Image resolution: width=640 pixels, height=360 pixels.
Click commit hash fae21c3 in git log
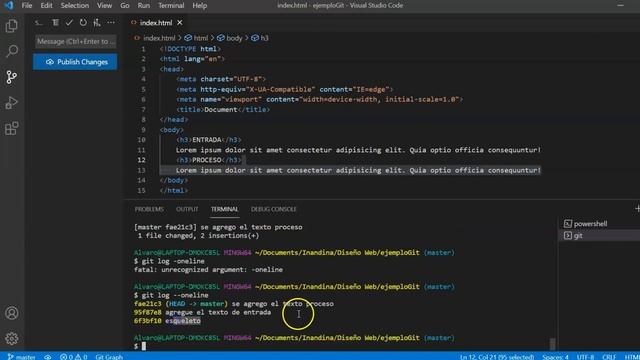click(x=148, y=304)
